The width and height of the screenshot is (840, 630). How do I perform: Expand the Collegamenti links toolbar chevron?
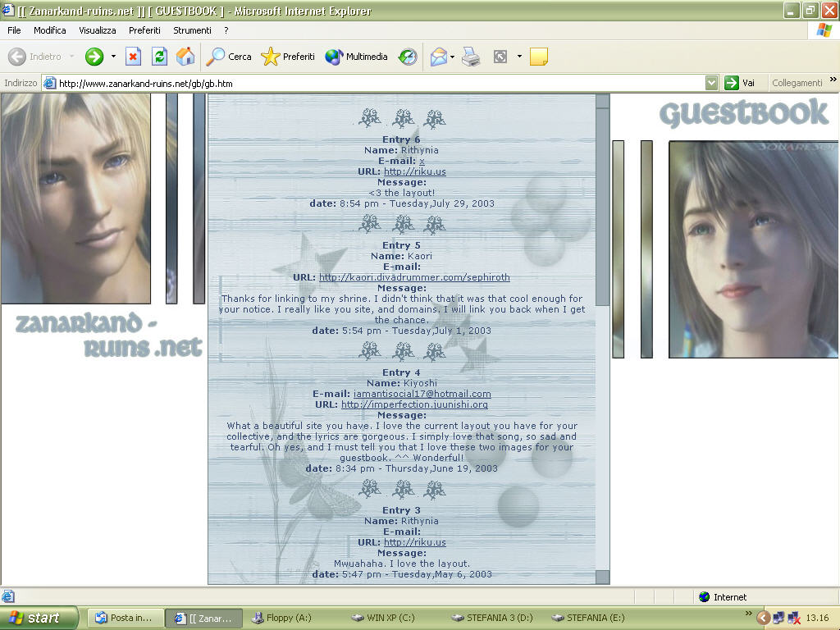coord(833,80)
